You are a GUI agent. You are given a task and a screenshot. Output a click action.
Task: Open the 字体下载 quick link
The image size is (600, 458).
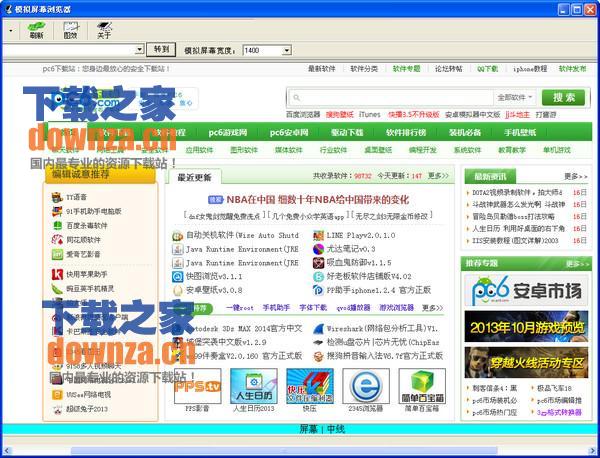313,308
